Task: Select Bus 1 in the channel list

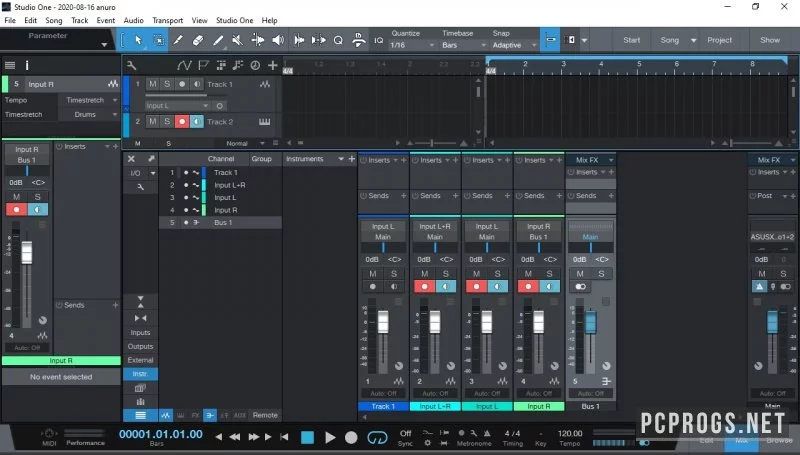Action: click(220, 222)
